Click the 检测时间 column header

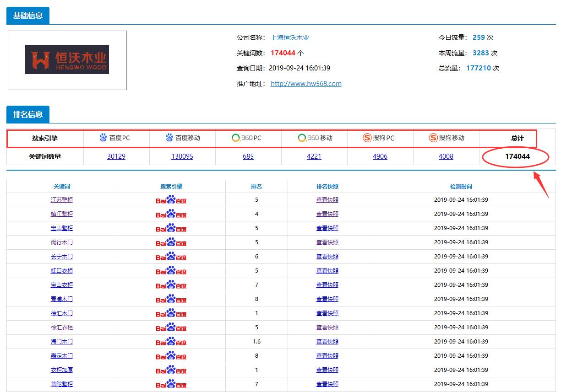461,187
